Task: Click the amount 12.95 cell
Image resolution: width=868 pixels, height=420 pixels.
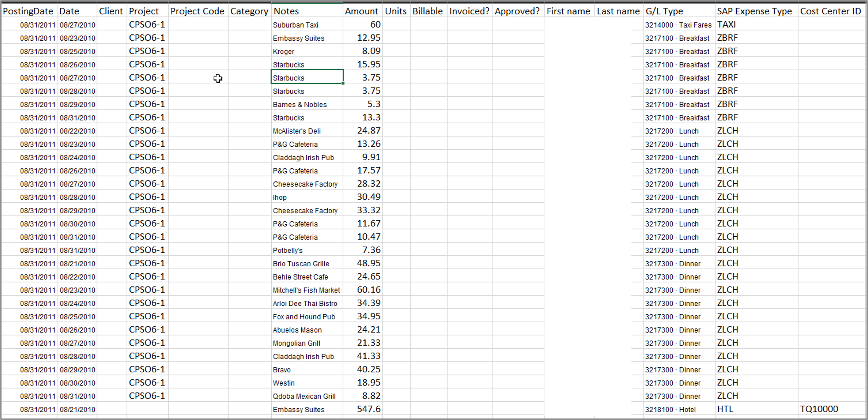Action: [363, 38]
